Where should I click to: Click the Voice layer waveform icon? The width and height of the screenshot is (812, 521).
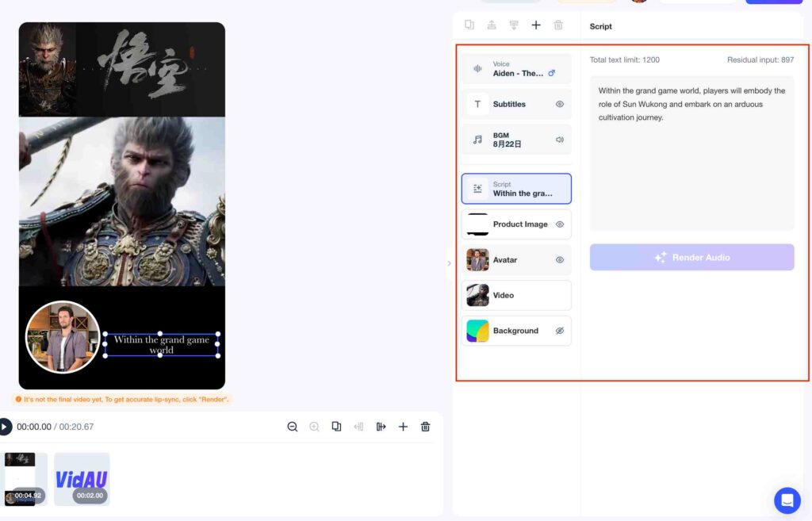[477, 68]
